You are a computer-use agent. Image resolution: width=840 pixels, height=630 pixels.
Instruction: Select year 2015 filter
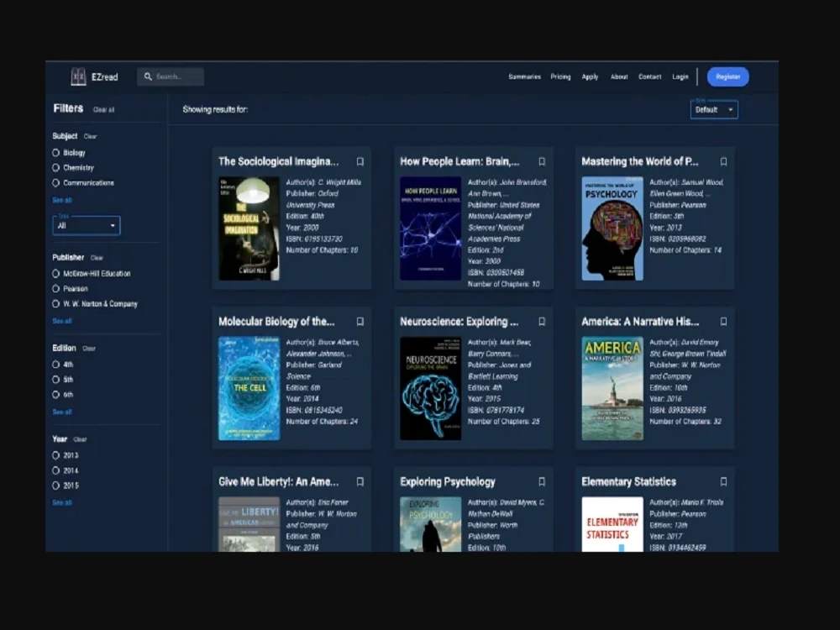(55, 486)
